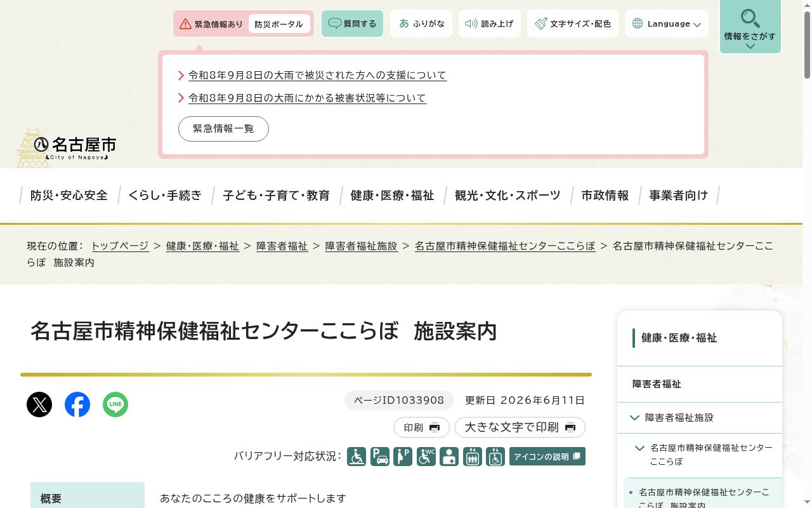Open the 観光・文化・スポーツ menu
Image resolution: width=812 pixels, height=508 pixels.
(507, 196)
